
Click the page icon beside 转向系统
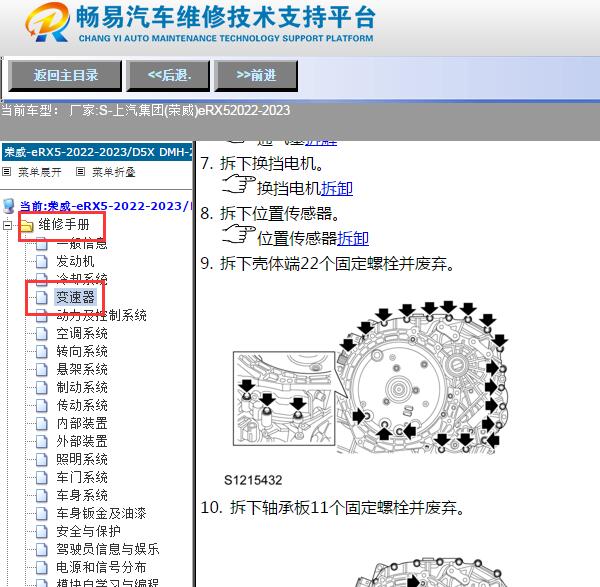point(42,352)
